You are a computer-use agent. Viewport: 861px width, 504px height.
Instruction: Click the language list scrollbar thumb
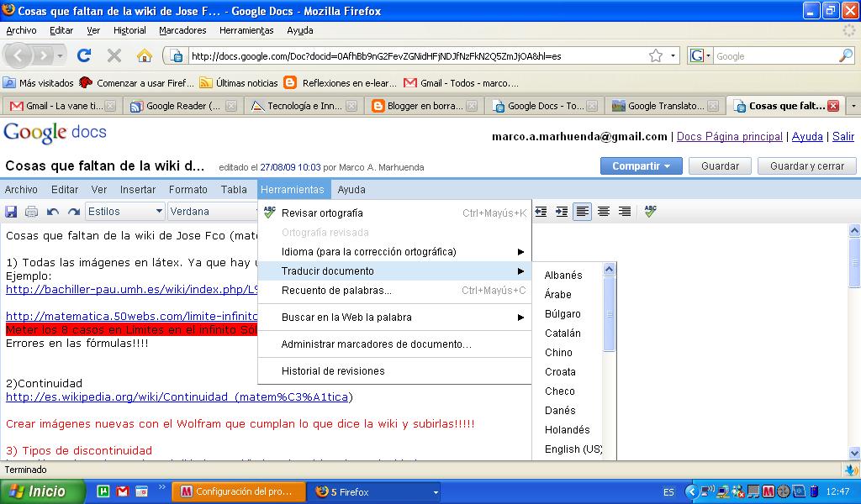(609, 314)
